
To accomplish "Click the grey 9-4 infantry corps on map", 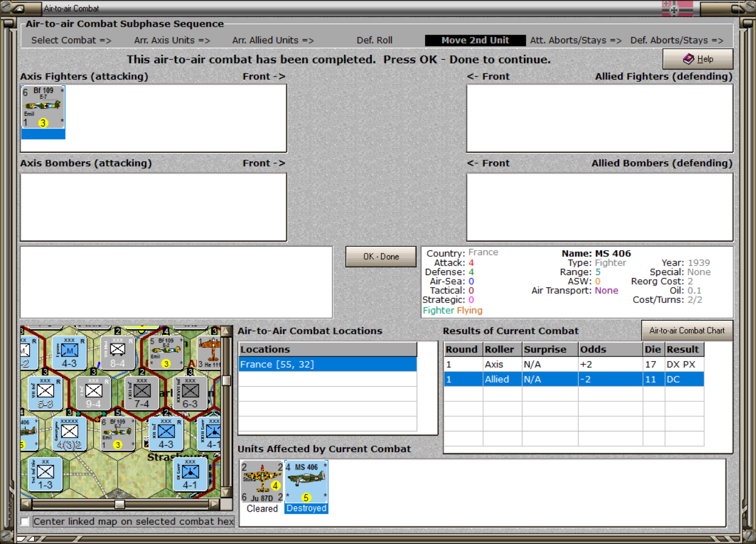I will [x=93, y=393].
